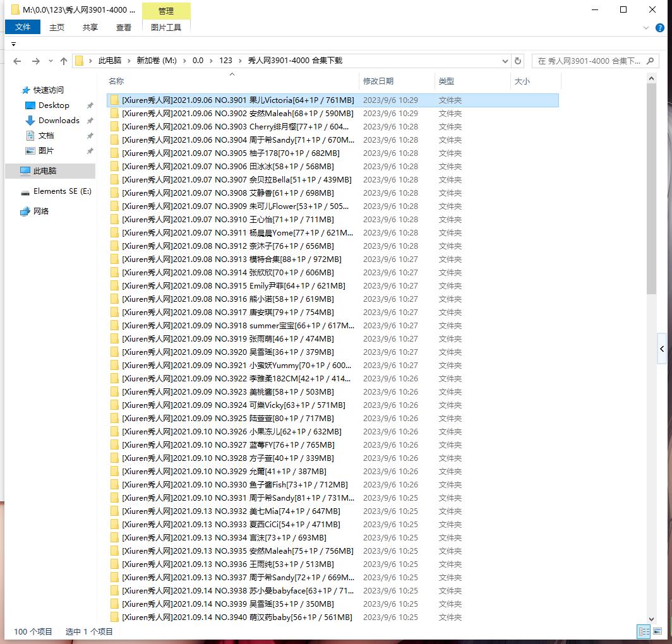Click the 0.0 breadcrumb segment
The height and width of the screenshot is (644, 672).
click(x=198, y=61)
